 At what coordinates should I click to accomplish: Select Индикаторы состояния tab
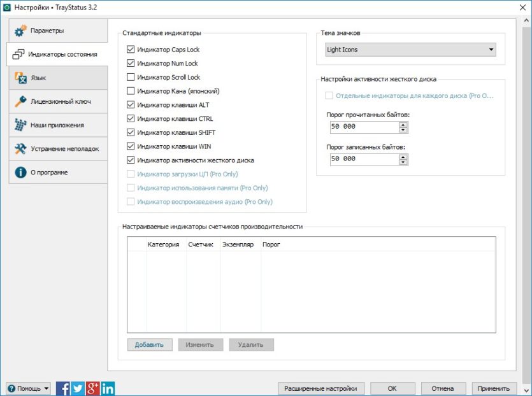pyautogui.click(x=57, y=54)
